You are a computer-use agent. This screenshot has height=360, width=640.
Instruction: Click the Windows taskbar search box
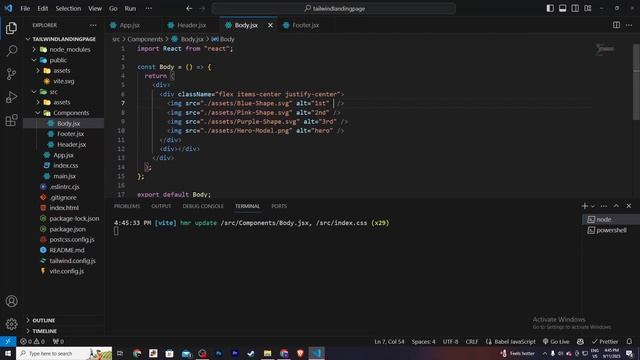pos(64,353)
